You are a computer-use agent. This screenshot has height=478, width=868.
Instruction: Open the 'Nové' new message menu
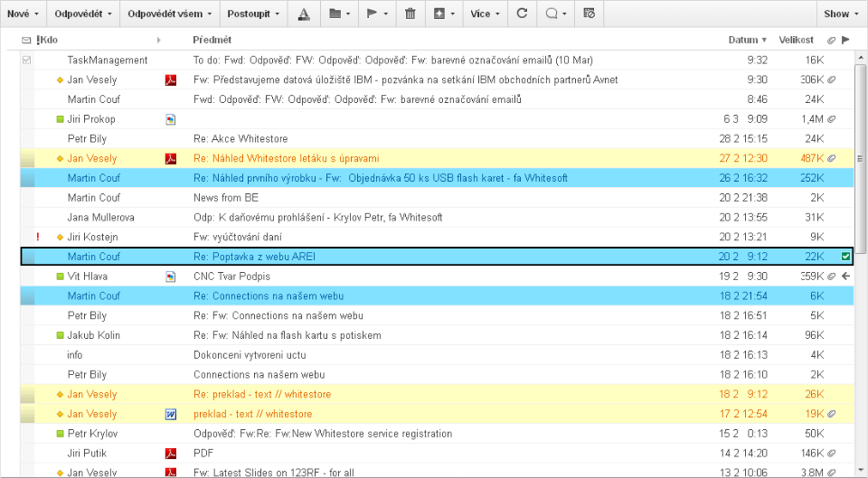(22, 14)
